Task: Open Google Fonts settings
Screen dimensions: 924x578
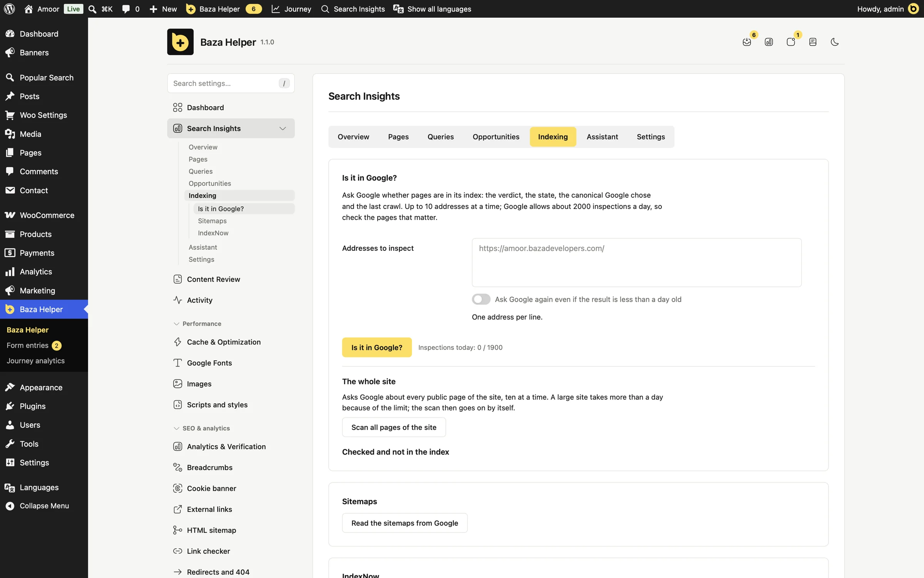Action: (x=231, y=363)
